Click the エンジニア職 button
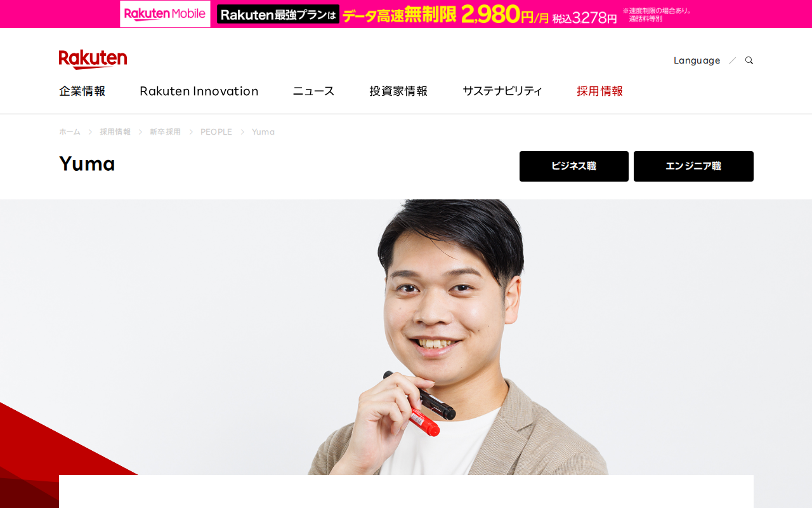The image size is (812, 508). pyautogui.click(x=693, y=166)
